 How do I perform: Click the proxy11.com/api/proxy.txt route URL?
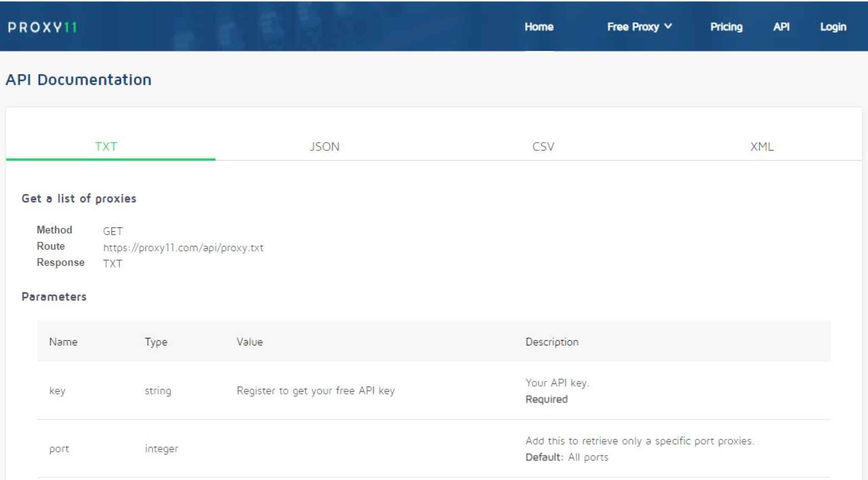(x=183, y=248)
